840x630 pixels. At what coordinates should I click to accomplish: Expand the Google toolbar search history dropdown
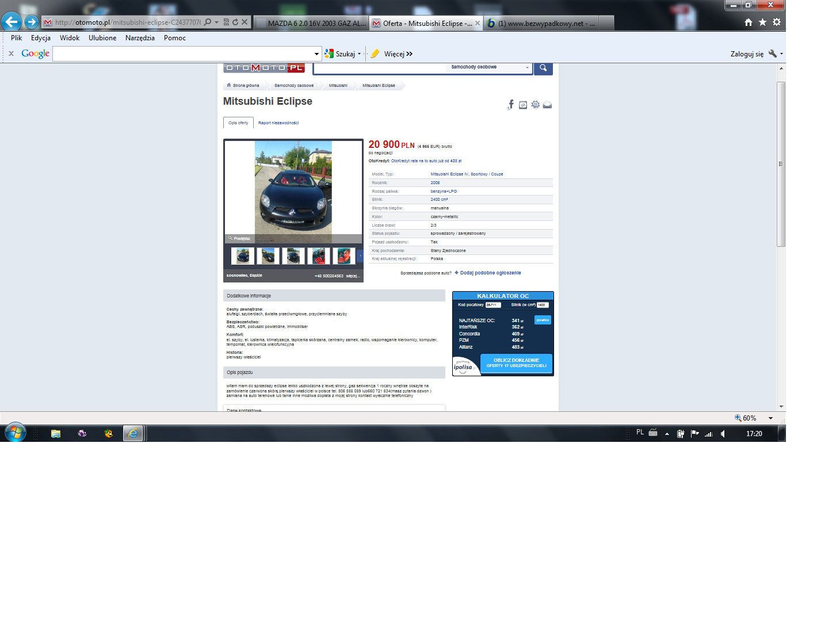(316, 54)
